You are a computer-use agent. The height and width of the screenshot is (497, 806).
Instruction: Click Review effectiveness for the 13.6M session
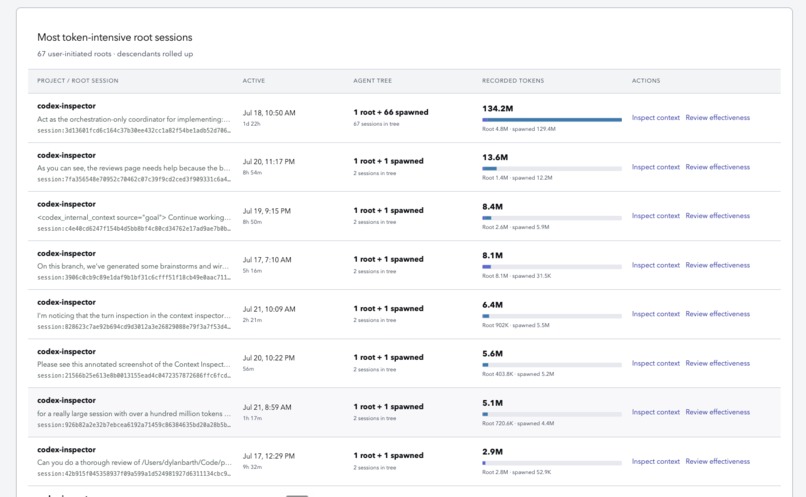718,167
